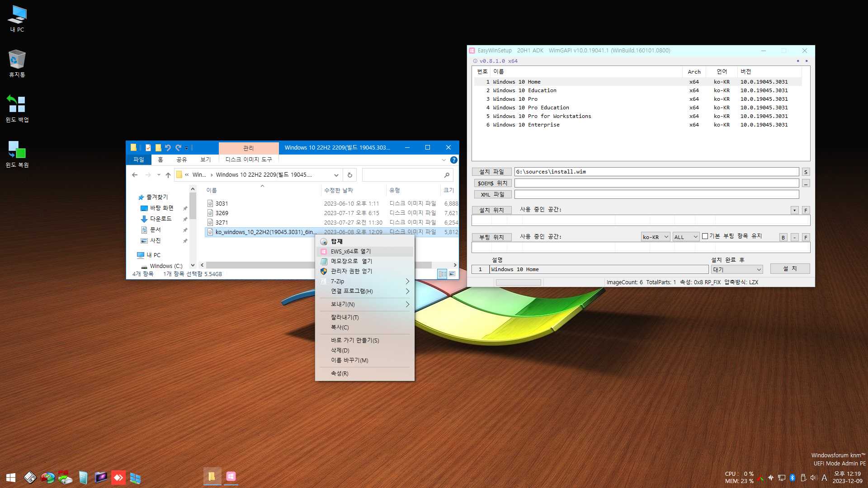The image size is (868, 488).
Task: Click the Bluetooth tray icon
Action: coord(792,478)
